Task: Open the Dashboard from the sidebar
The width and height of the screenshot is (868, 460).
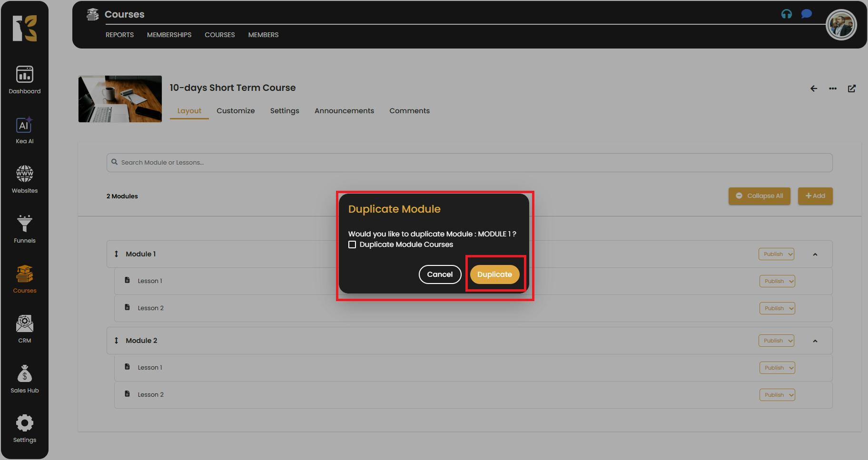Action: coord(24,79)
